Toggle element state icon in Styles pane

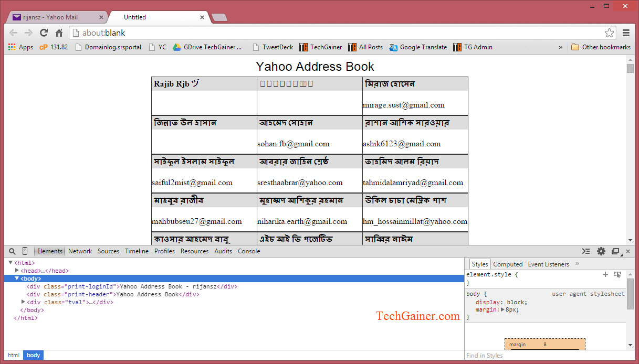pos(617,274)
